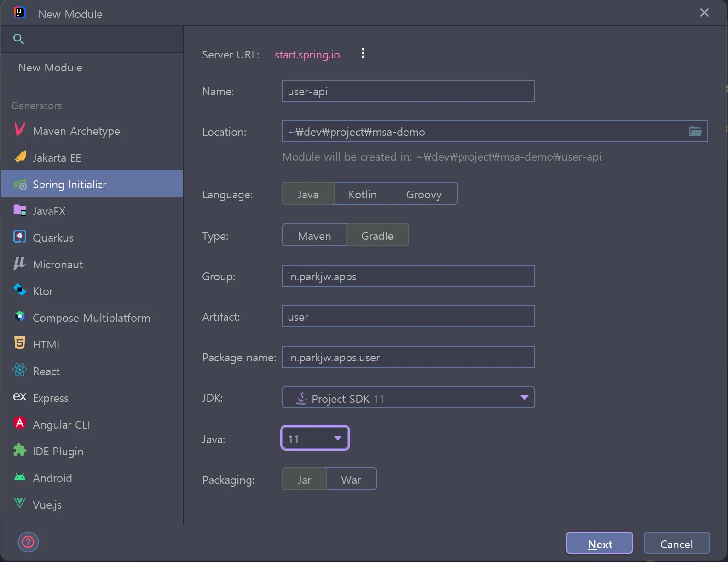Click the Angular CLI generator icon
The height and width of the screenshot is (562, 728).
pyautogui.click(x=20, y=423)
